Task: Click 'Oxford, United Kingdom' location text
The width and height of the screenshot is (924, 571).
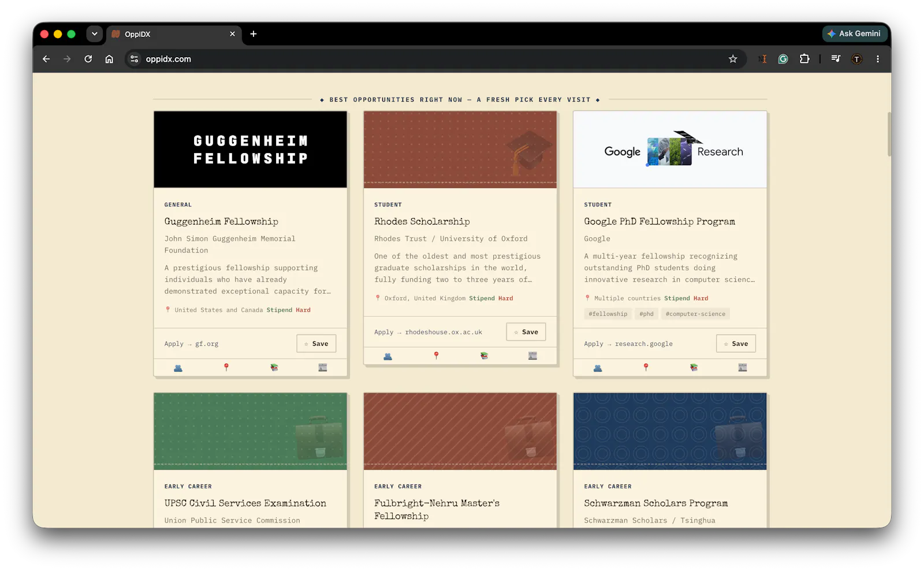Action: point(425,298)
